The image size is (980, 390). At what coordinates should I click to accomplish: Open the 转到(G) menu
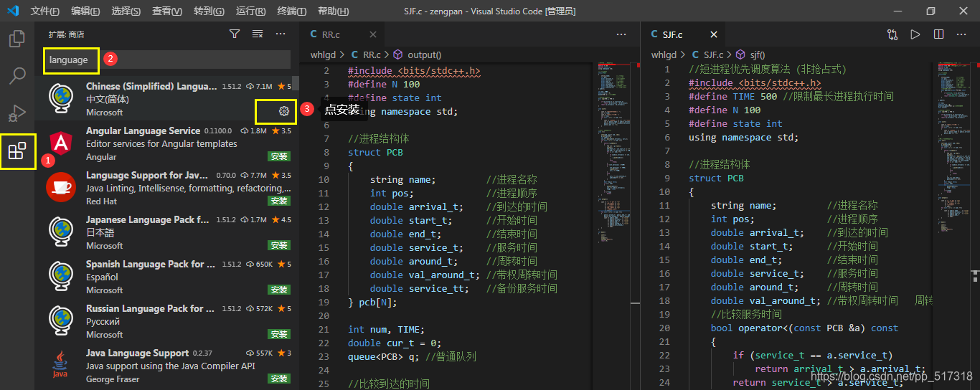(x=209, y=11)
